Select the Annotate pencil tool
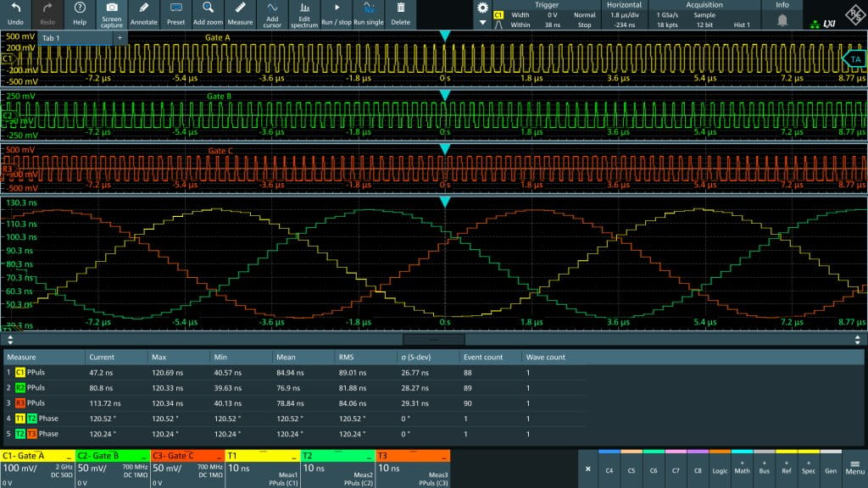868x488 pixels. click(144, 13)
